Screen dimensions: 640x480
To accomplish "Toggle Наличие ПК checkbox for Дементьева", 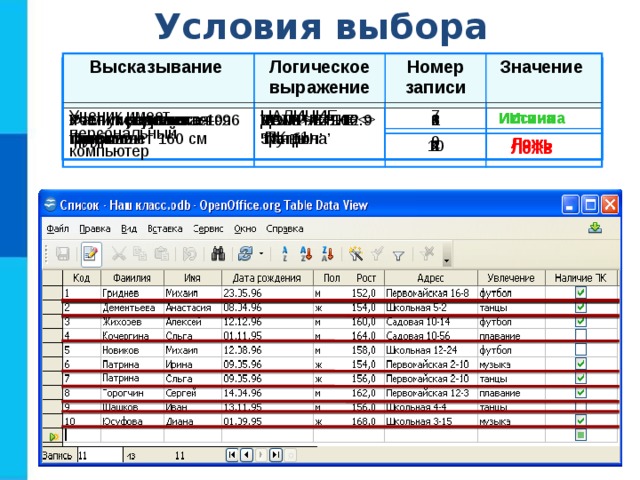I will click(580, 307).
